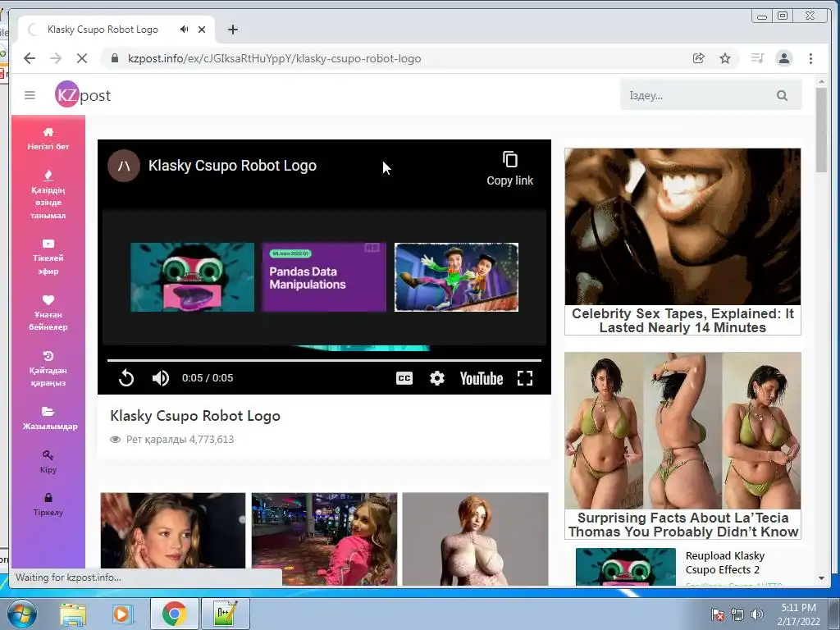This screenshot has width=840, height=630.
Task: Click Celebrity Sex Tapes, Explained ad headline
Action: click(x=682, y=321)
